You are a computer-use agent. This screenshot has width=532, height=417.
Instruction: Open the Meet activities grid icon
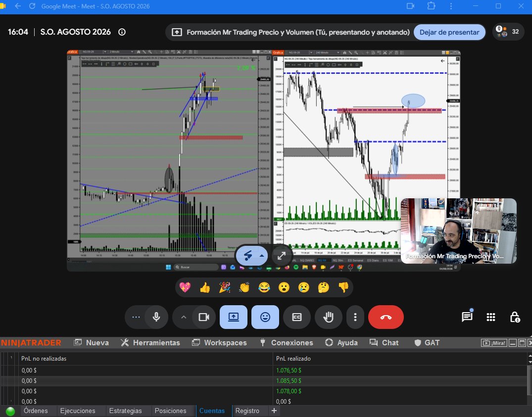(x=490, y=317)
